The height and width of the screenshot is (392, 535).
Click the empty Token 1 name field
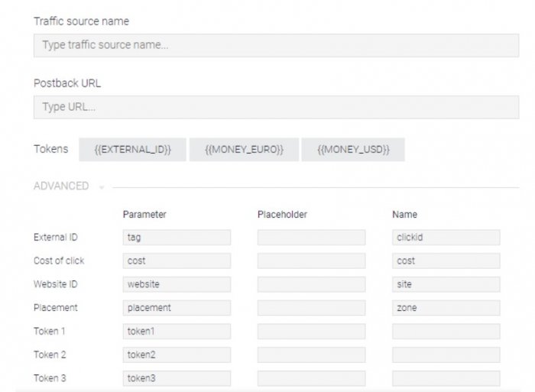click(446, 332)
